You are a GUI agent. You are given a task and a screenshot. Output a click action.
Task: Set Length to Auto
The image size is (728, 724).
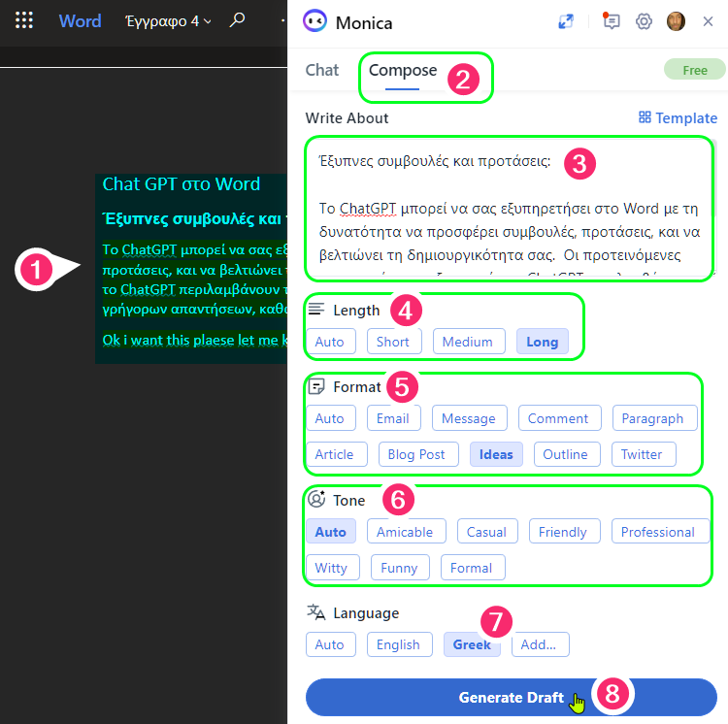331,342
